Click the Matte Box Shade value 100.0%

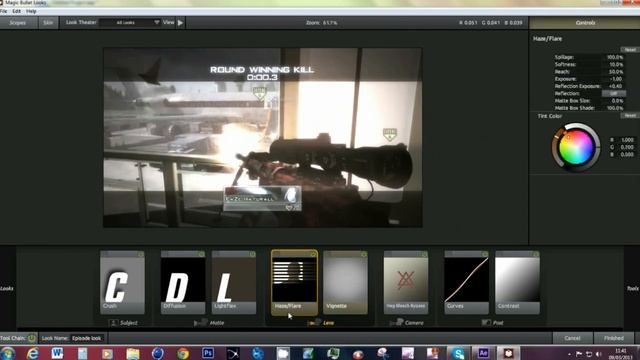click(615, 108)
